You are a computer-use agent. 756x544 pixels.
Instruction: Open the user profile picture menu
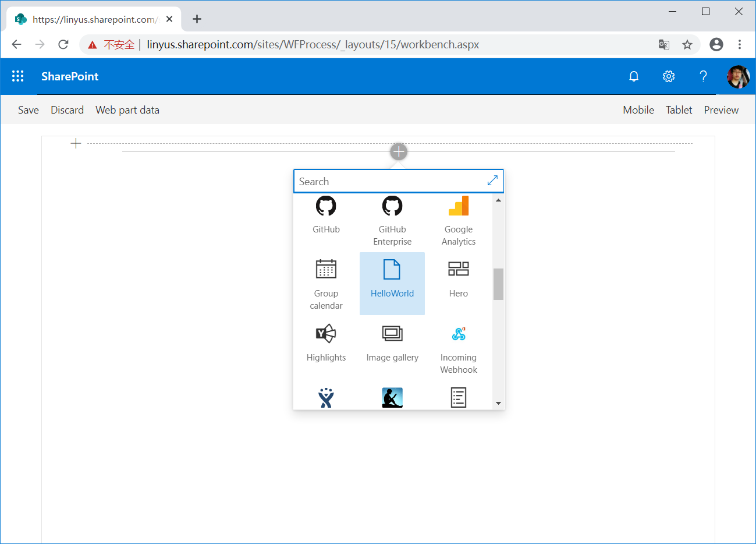click(738, 76)
